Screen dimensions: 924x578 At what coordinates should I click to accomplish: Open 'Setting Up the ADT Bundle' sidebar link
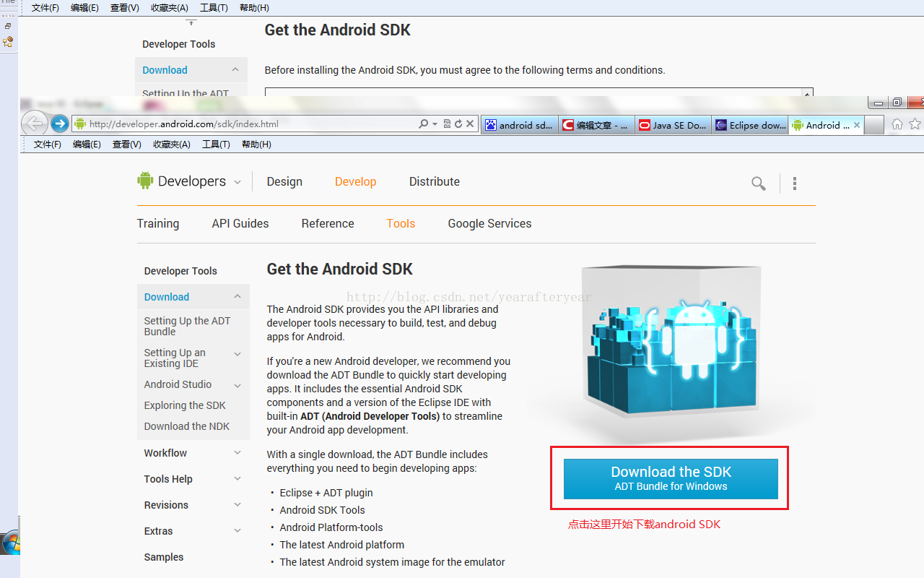click(x=187, y=326)
